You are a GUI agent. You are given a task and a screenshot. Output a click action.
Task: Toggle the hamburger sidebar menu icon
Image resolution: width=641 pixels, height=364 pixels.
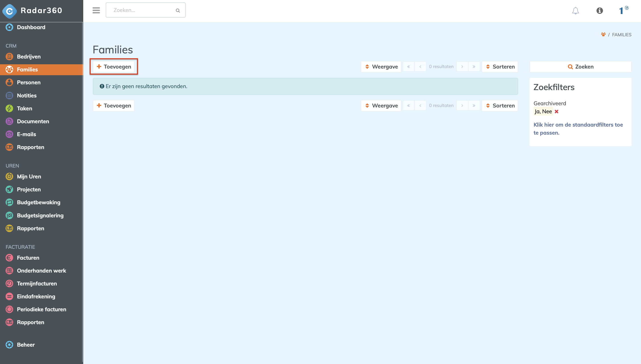96,10
